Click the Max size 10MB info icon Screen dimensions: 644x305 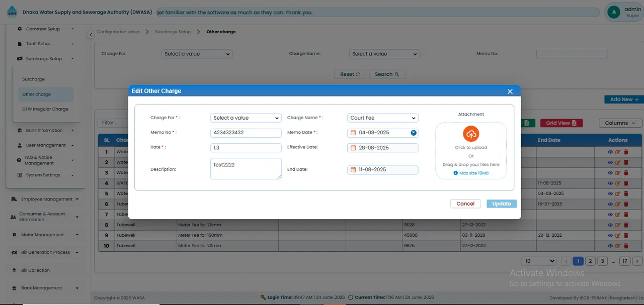(456, 173)
